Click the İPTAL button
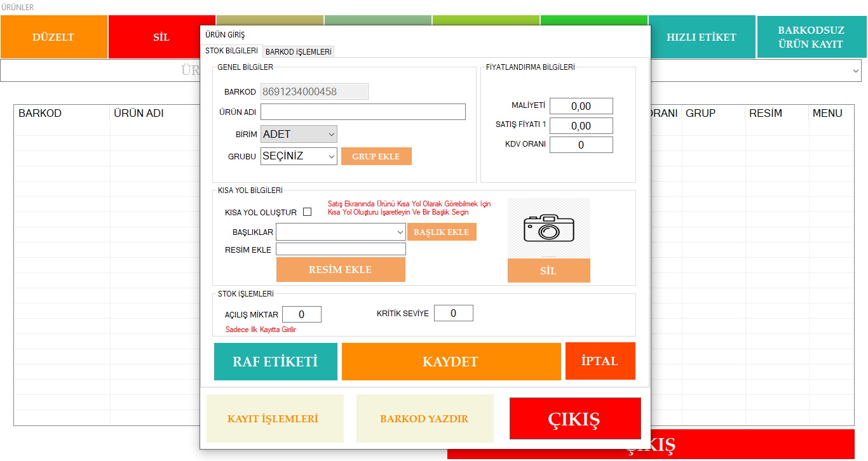The width and height of the screenshot is (868, 461). 600,361
